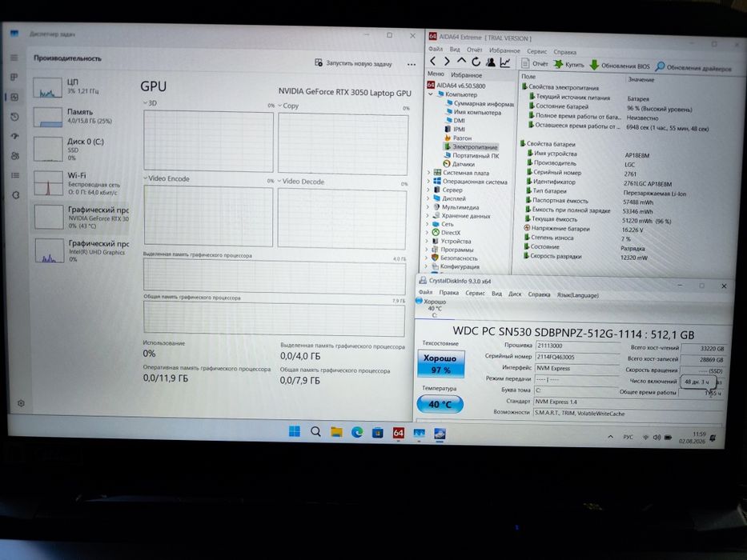This screenshot has height=560, width=747.
Task: Select the ЦП performance graph item
Action: [x=79, y=87]
